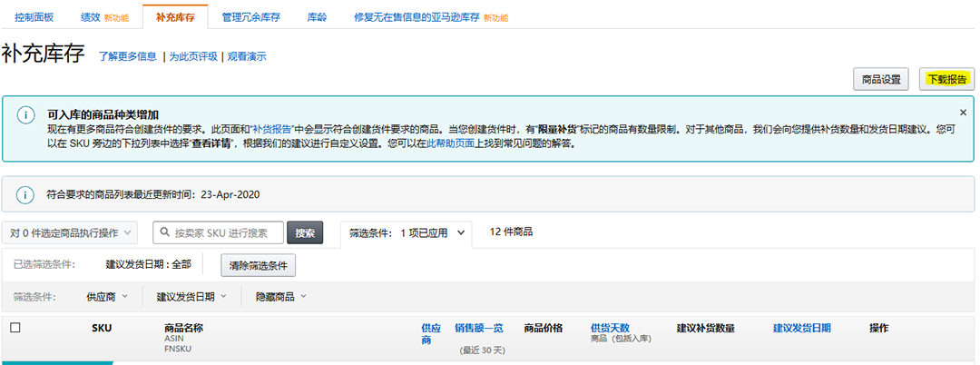
Task: Open the 供应商 filter dropdown
Action: (107, 297)
